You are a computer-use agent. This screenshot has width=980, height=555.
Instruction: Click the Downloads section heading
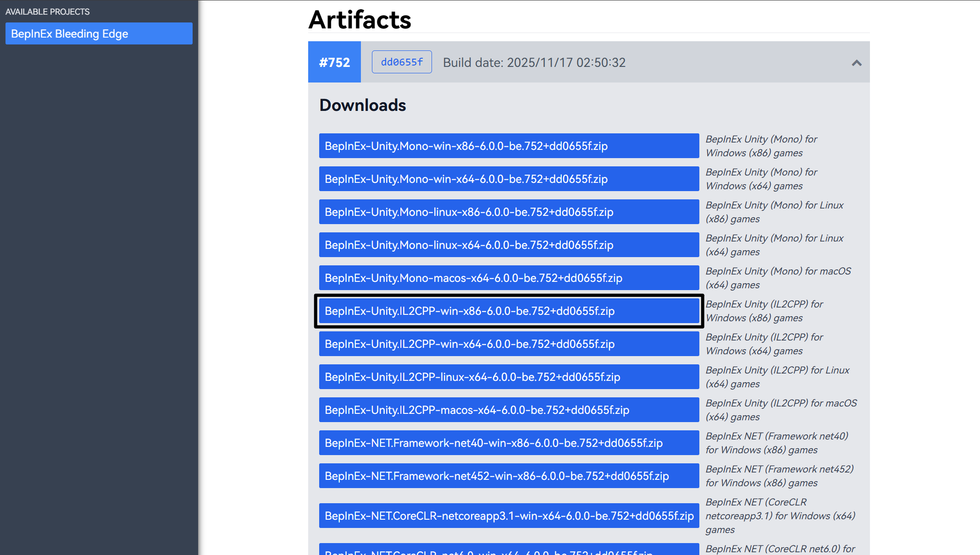click(x=362, y=105)
